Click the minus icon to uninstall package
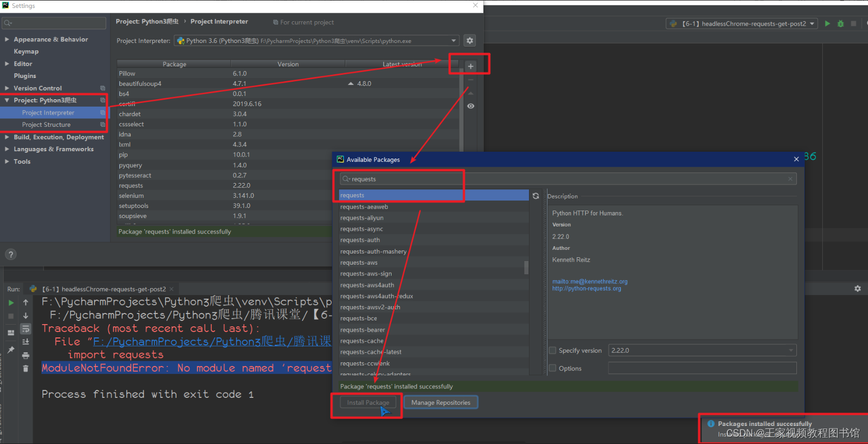The width and height of the screenshot is (868, 444). click(x=471, y=80)
